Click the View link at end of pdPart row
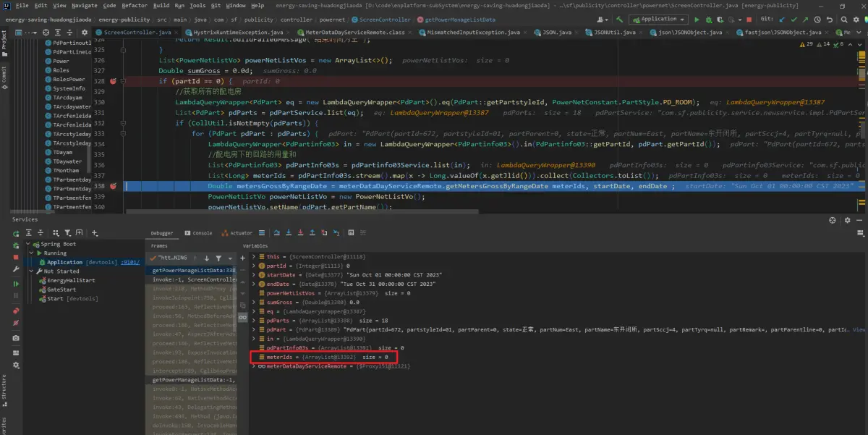The image size is (868, 435). [860, 329]
